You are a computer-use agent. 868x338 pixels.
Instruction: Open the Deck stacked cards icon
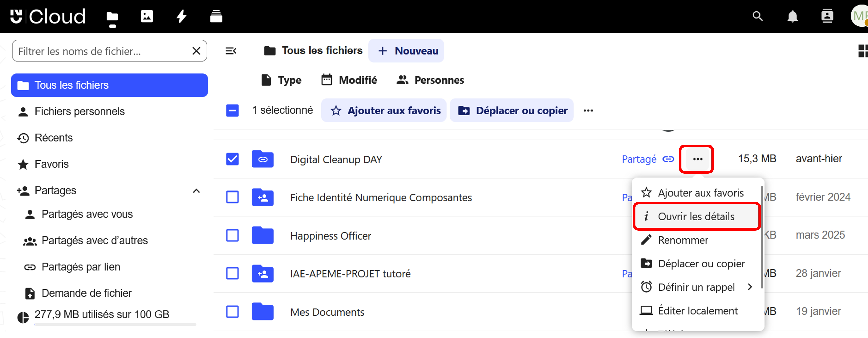pyautogui.click(x=216, y=16)
